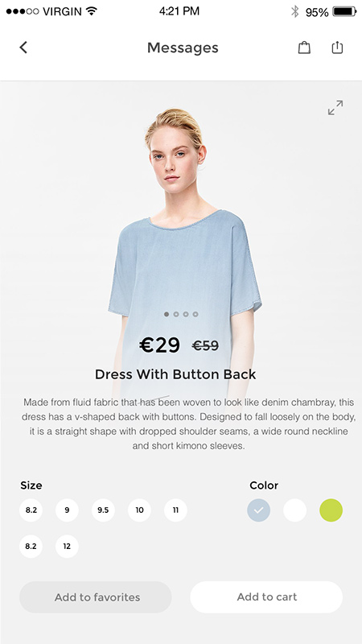Tap the battery indicator icon
This screenshot has height=644, width=362.
click(344, 11)
